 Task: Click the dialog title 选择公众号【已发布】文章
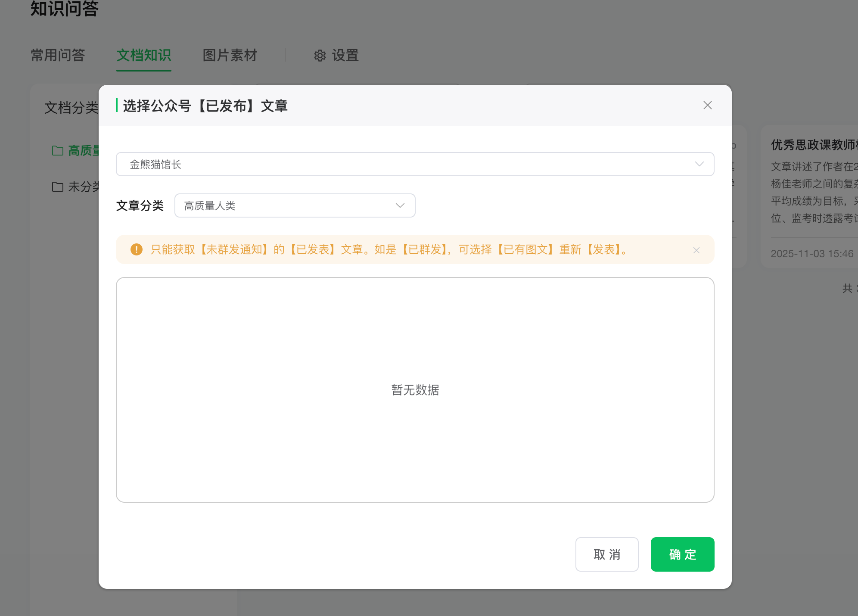tap(205, 106)
